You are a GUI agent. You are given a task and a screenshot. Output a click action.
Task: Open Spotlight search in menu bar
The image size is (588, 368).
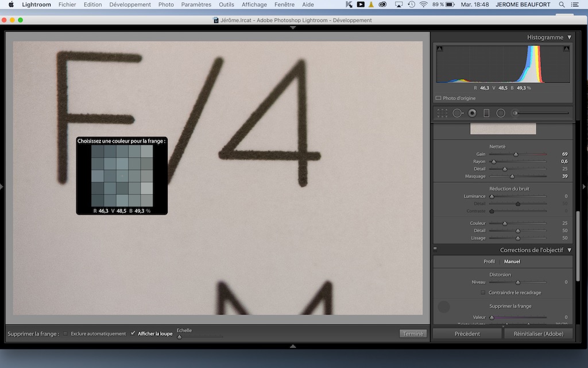(x=562, y=5)
